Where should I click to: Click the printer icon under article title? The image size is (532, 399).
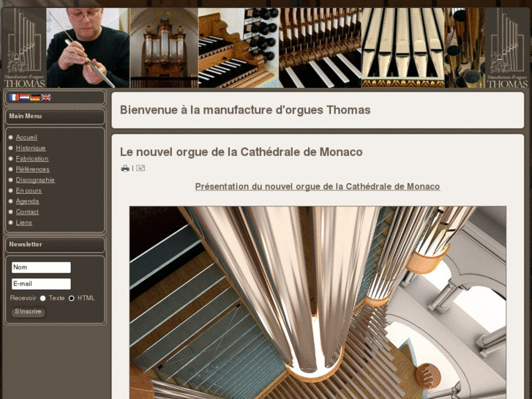[125, 168]
